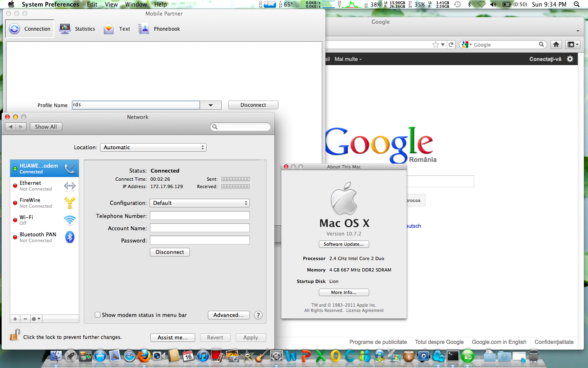Click into the Account Name field
Image resolution: width=588 pixels, height=368 pixels.
(x=200, y=228)
